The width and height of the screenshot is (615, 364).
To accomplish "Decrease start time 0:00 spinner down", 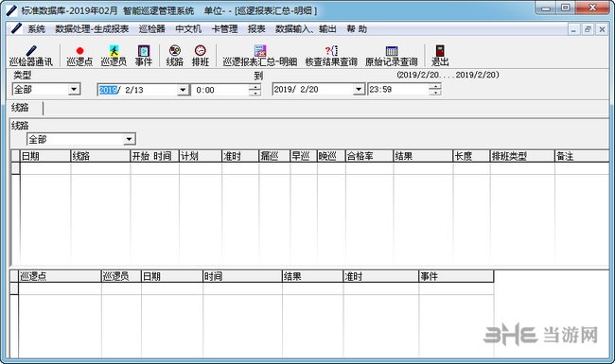I will coord(255,93).
